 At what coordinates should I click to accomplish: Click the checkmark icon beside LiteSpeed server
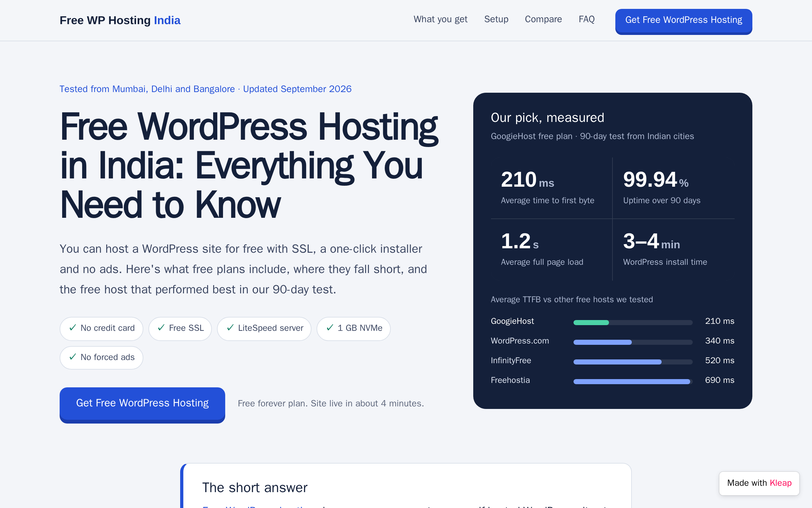point(230,328)
